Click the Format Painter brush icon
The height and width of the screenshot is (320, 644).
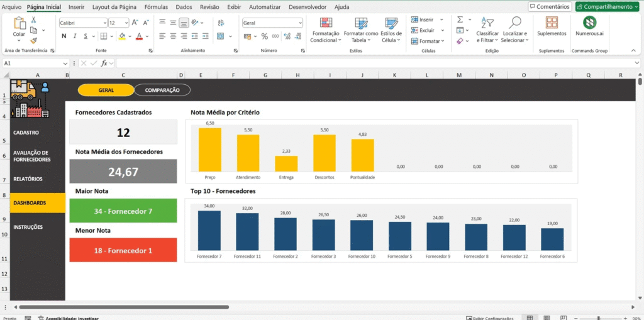tap(33, 40)
